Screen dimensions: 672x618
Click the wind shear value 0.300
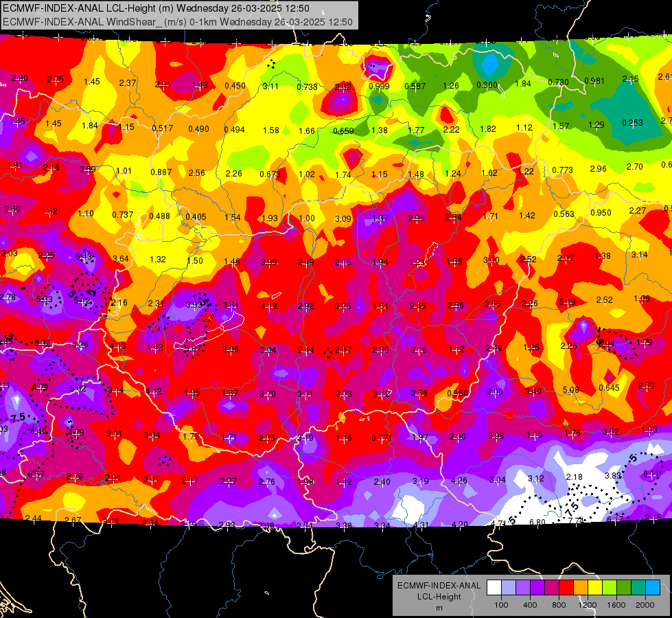point(487,85)
